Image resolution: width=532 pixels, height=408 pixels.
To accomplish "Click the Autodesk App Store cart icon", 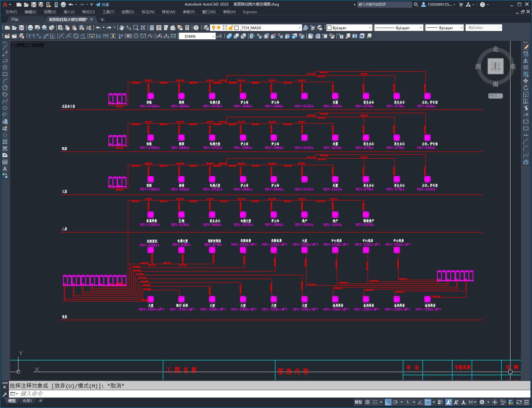I will (x=461, y=4).
